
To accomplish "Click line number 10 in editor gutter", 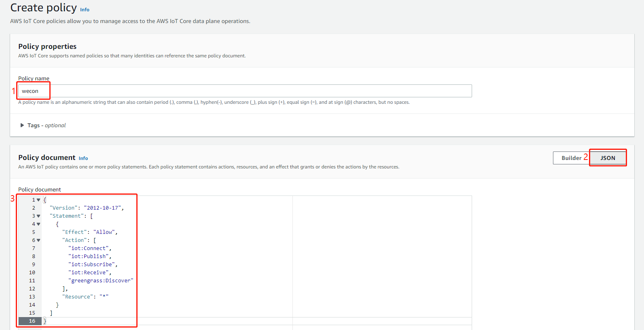I will coord(32,273).
